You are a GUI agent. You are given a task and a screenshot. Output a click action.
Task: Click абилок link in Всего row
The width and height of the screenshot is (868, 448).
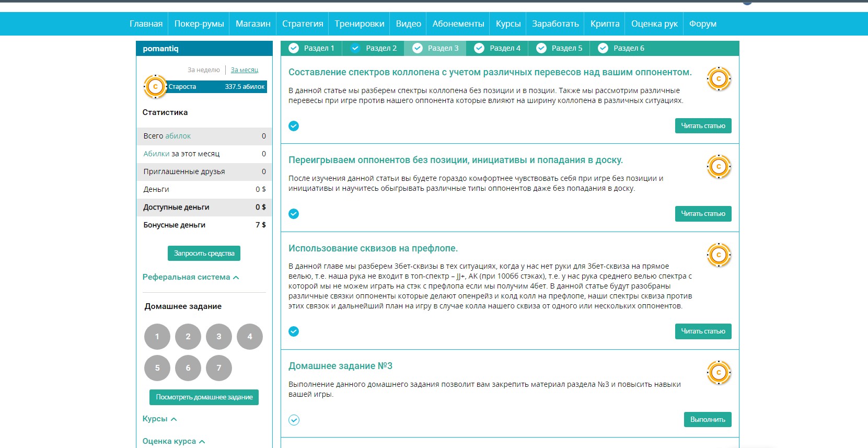click(178, 136)
